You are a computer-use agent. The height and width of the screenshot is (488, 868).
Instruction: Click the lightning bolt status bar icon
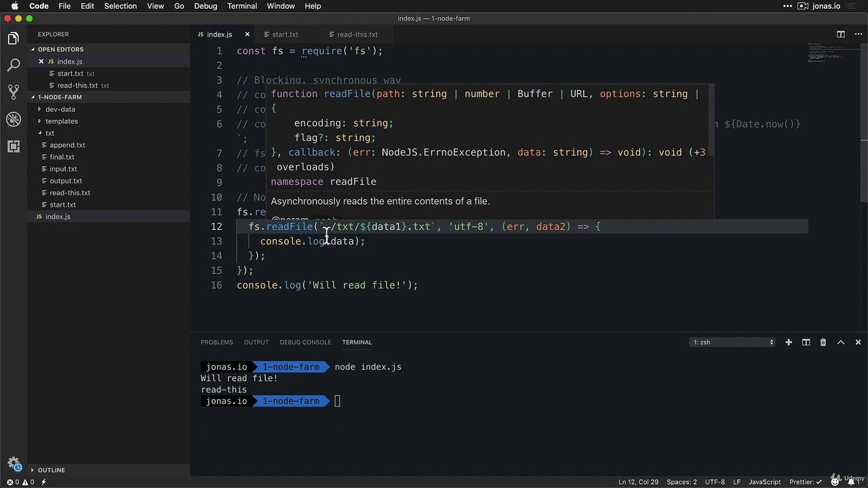click(44, 482)
